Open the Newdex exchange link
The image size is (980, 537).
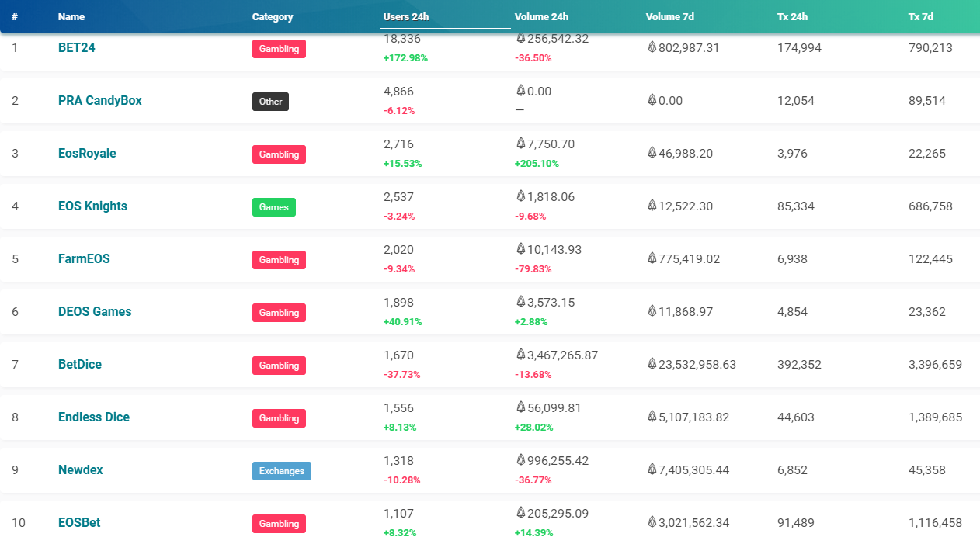(x=81, y=469)
